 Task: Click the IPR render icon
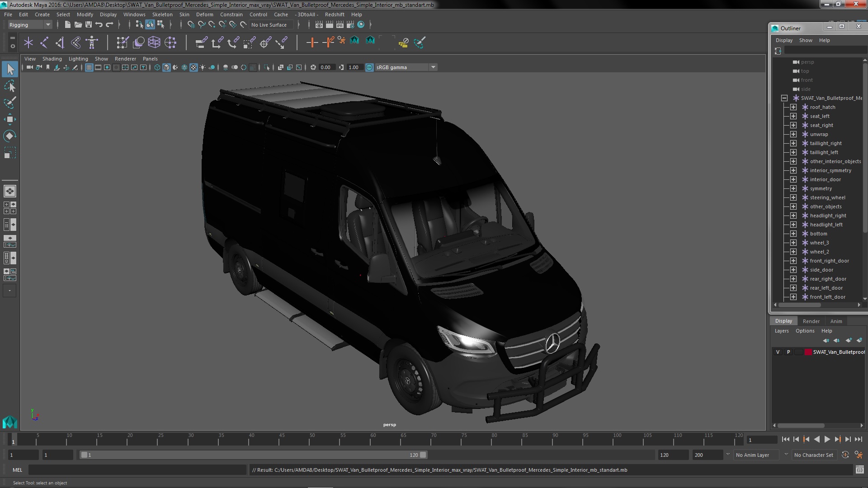pyautogui.click(x=340, y=24)
